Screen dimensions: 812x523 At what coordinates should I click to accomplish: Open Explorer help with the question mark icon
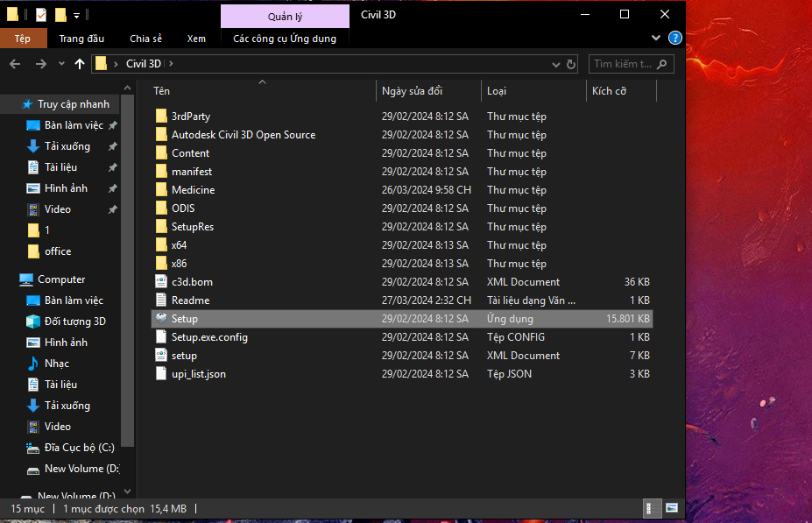pos(674,38)
